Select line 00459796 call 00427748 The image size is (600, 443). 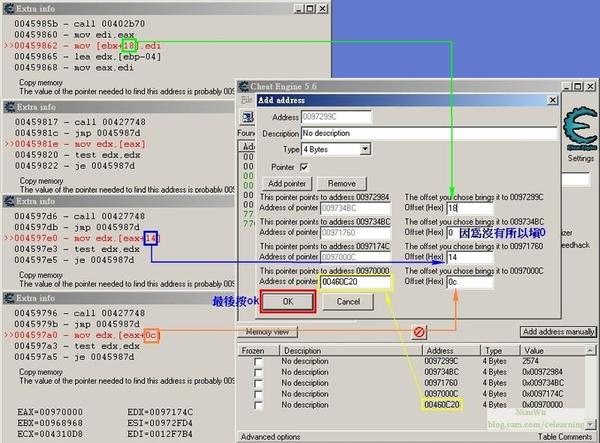click(80, 313)
